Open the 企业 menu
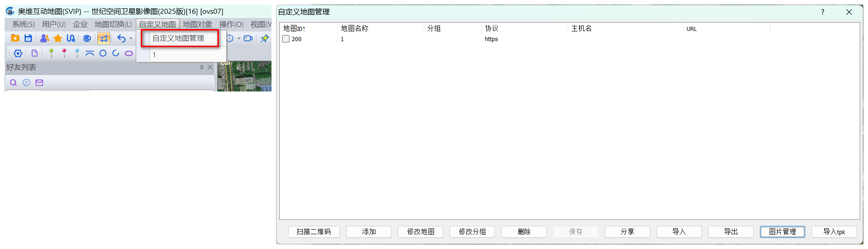Screen dimensions: 868x249 pos(80,24)
